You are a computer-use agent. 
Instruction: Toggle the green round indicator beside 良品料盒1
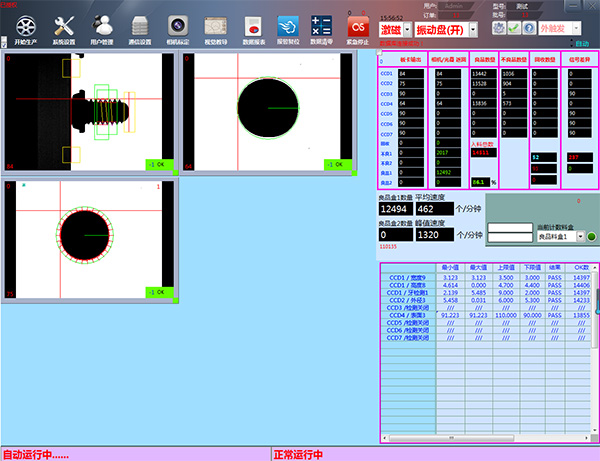[591, 236]
